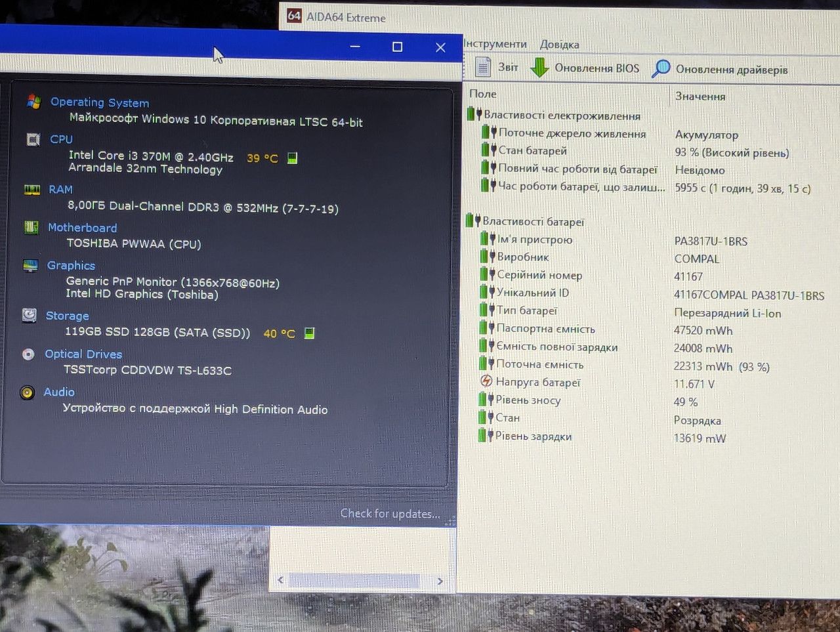This screenshot has height=632, width=840.
Task: Click the green arrow Оновлення BIOS icon
Action: [539, 68]
